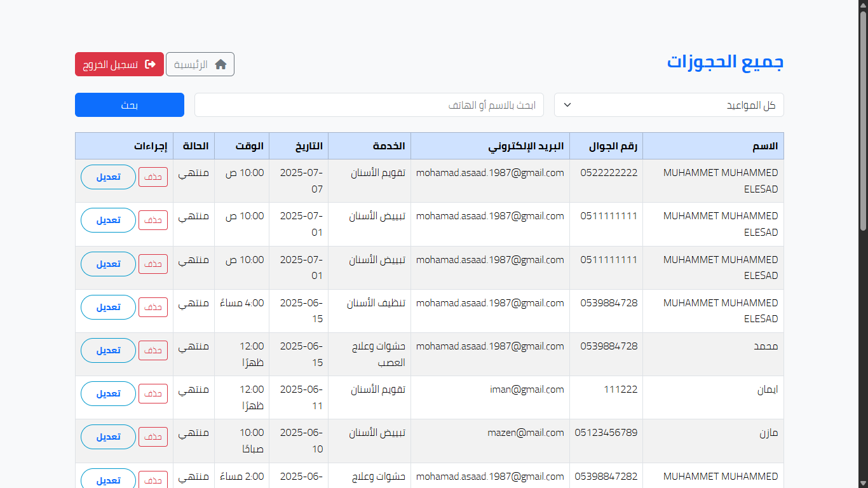Click the التاريخ column header
The height and width of the screenshot is (488, 868).
[x=299, y=146]
